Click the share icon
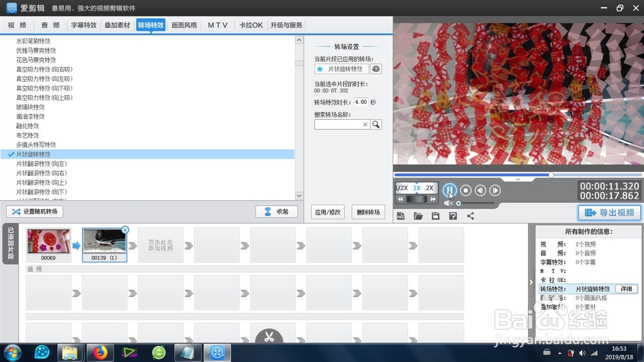Screen dimensions: 644x362 click(x=470, y=216)
